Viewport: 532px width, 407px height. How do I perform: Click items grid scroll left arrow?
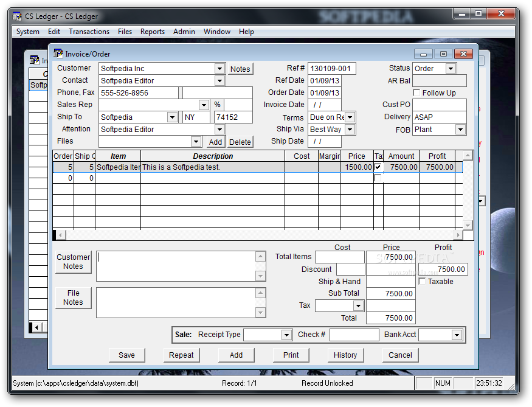pos(61,235)
